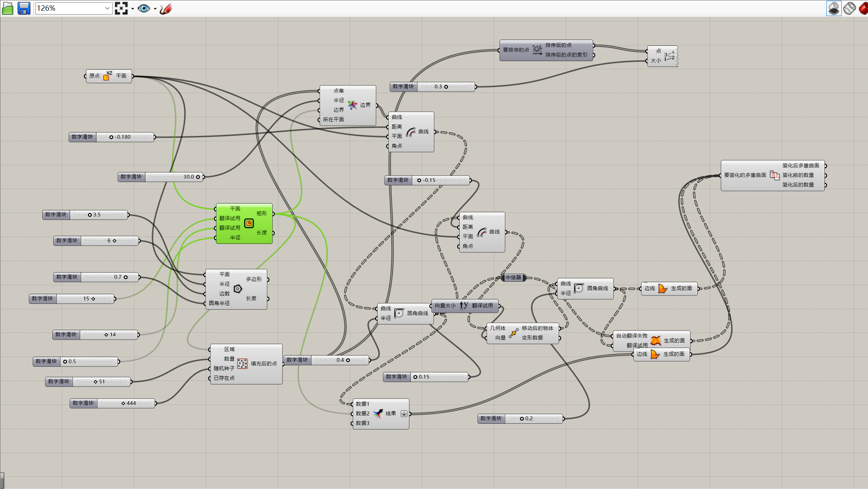The image size is (868, 489).
Task: Toggle the disabled-preview display mode button
Action: tap(834, 8)
